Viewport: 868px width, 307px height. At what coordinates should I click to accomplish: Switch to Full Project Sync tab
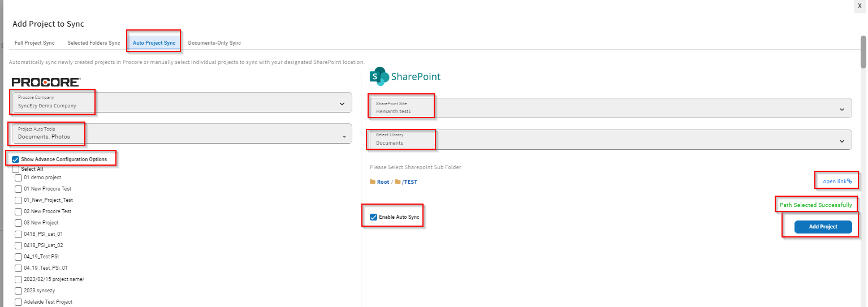point(34,43)
